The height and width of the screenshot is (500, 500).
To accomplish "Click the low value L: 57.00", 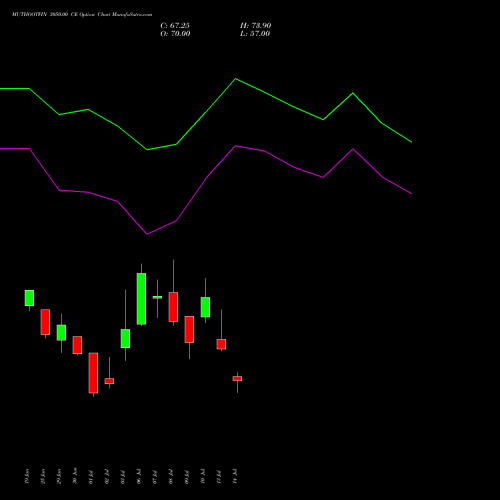I will tap(255, 34).
